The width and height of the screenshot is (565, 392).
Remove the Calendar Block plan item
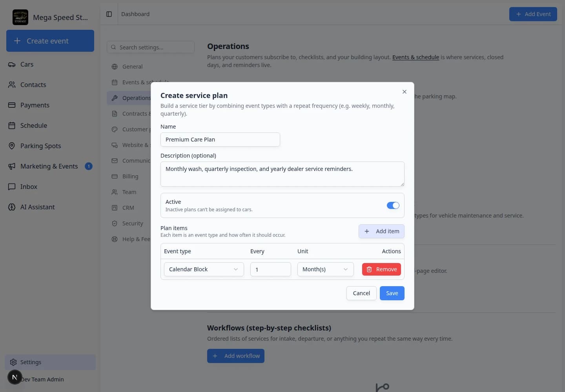(x=381, y=269)
